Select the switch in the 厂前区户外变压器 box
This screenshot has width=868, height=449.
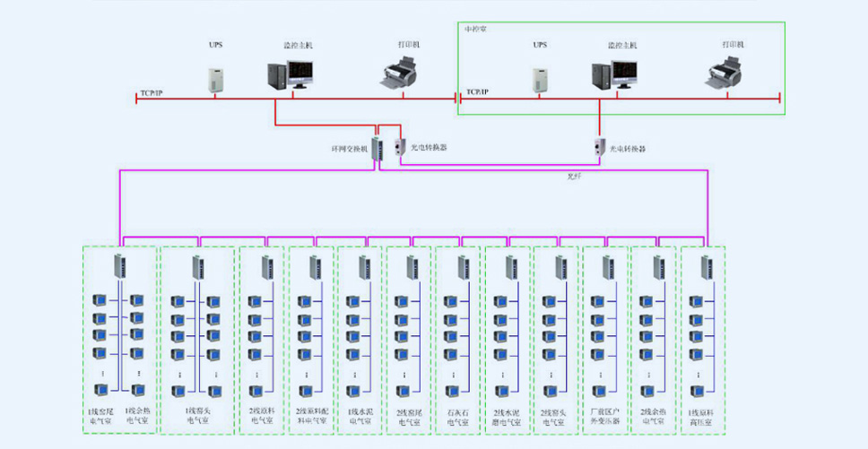tap(609, 267)
